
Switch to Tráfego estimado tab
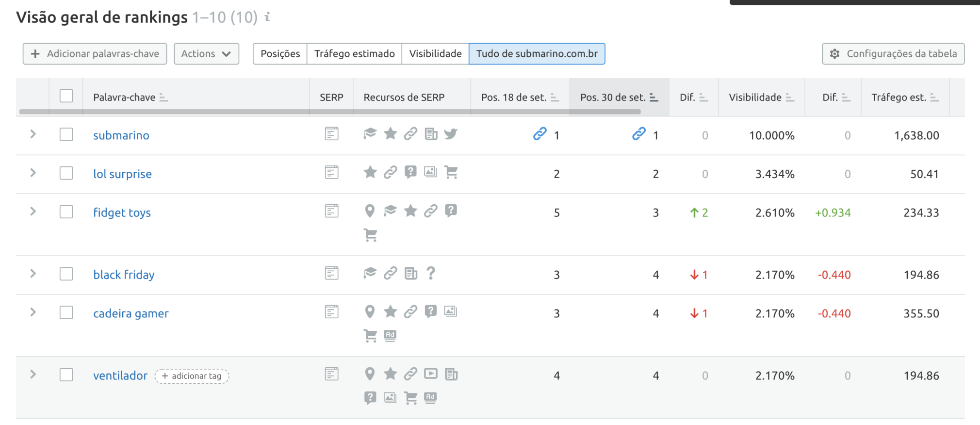(355, 54)
